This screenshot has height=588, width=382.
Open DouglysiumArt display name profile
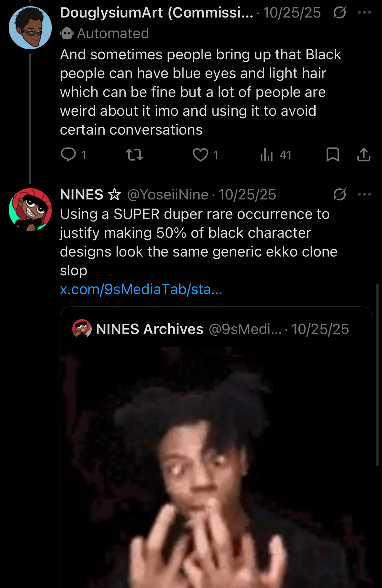pyautogui.click(x=156, y=13)
